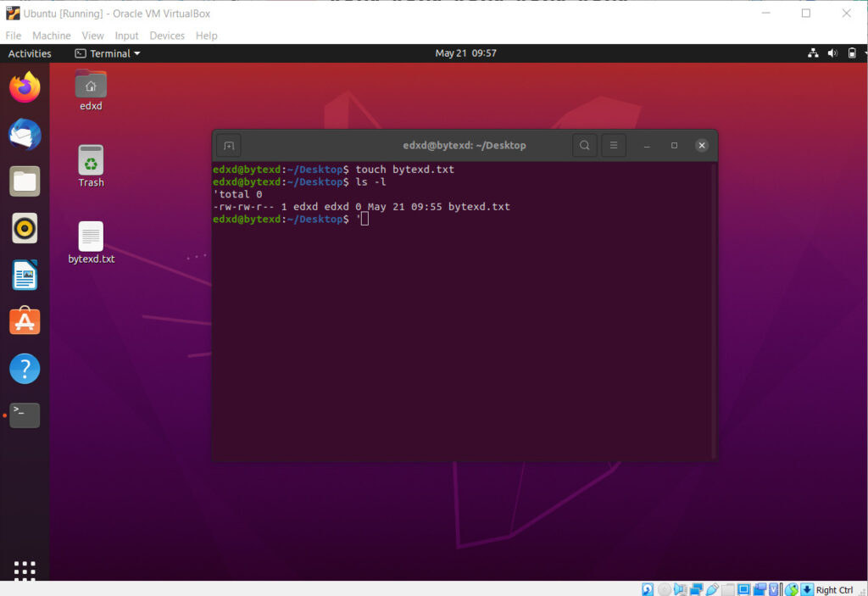
Task: Click the network adapter icon in VirtualBox status bar
Action: (695, 589)
